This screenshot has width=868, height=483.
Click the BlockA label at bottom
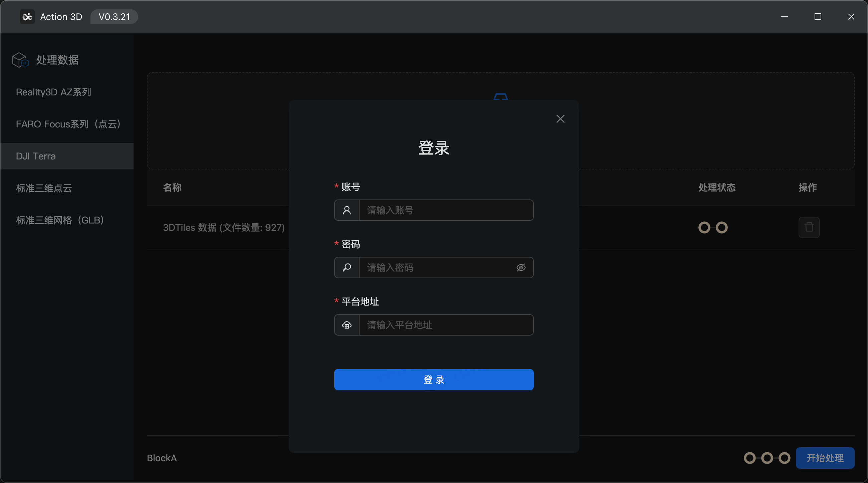point(161,458)
